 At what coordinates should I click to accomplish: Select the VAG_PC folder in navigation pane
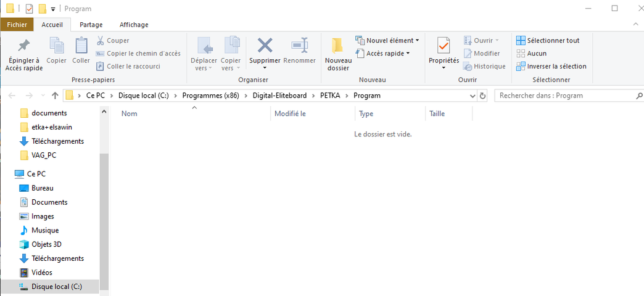coord(44,155)
